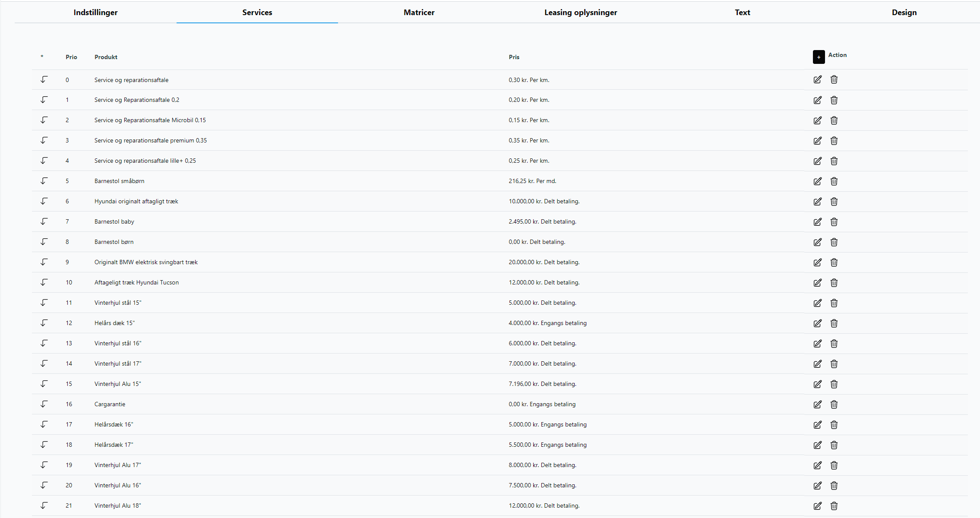Go to Leasing oplysninger tab

[x=581, y=13]
